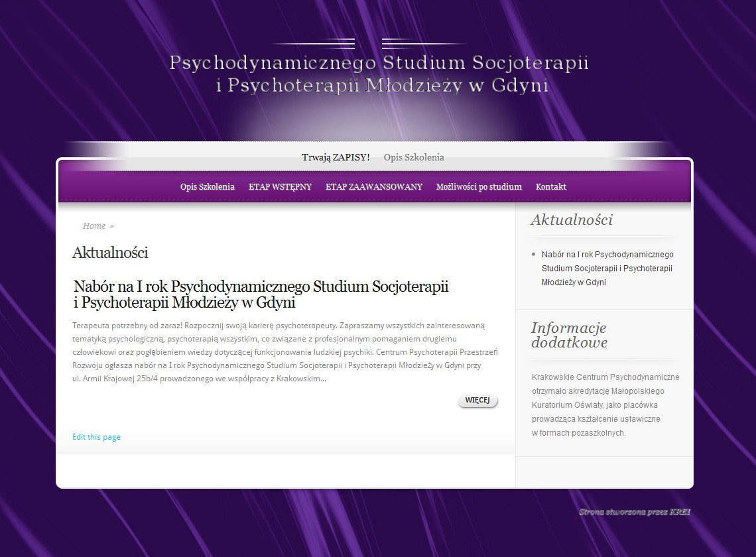This screenshot has width=756, height=557.
Task: Open the "ETAP ZAAWANSOWANY" section
Action: [373, 187]
